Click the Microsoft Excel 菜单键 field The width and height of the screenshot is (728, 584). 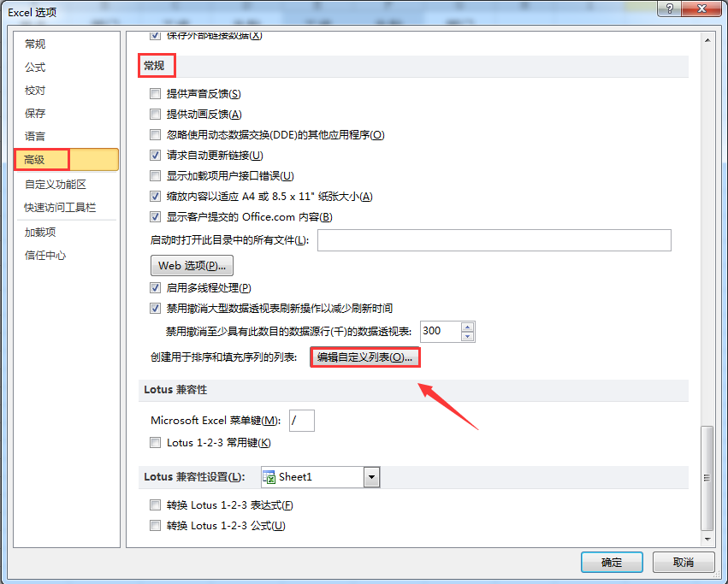[302, 421]
